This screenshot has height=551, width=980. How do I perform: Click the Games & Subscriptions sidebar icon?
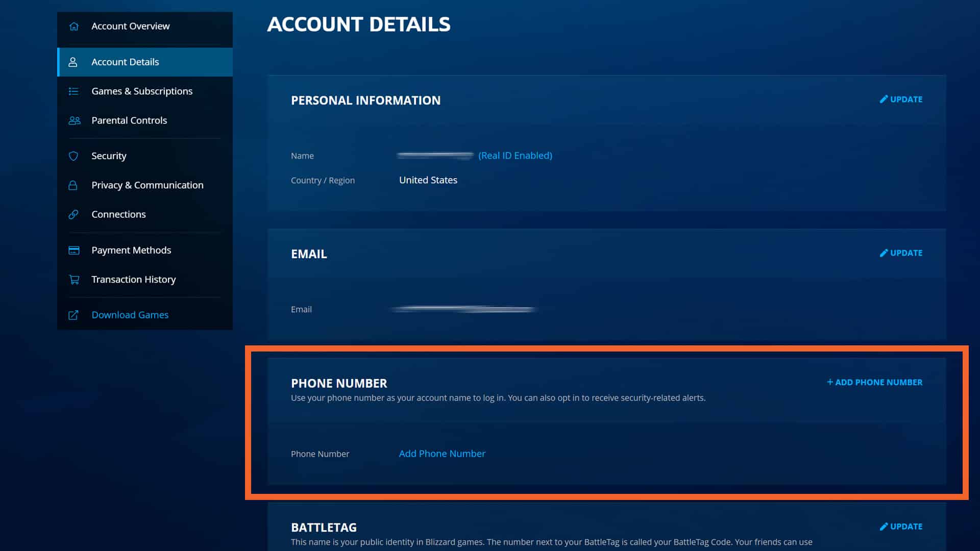(x=74, y=91)
